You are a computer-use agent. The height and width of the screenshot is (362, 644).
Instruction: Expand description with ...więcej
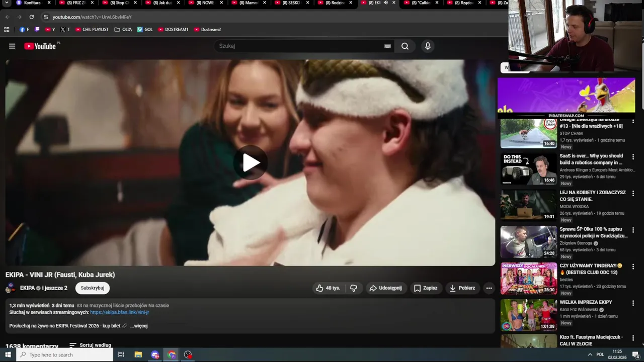click(x=139, y=326)
